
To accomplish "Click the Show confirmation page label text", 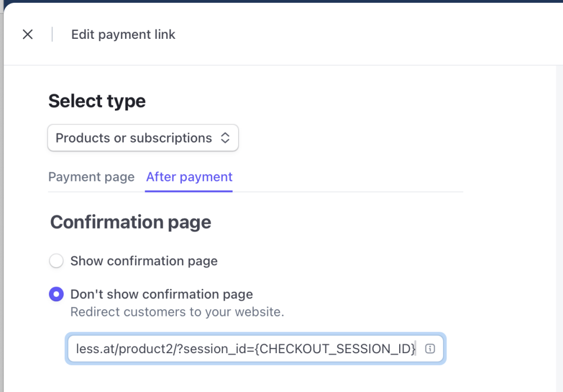I will 144,261.
